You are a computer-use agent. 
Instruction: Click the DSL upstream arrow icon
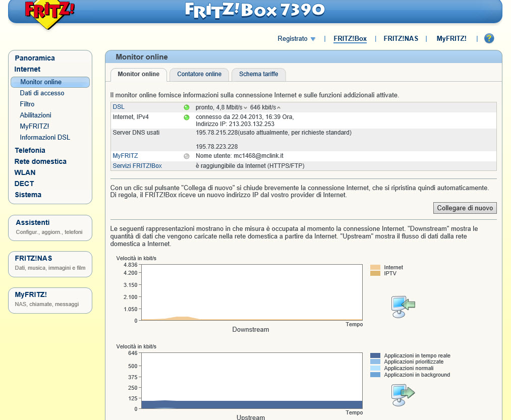click(278, 108)
